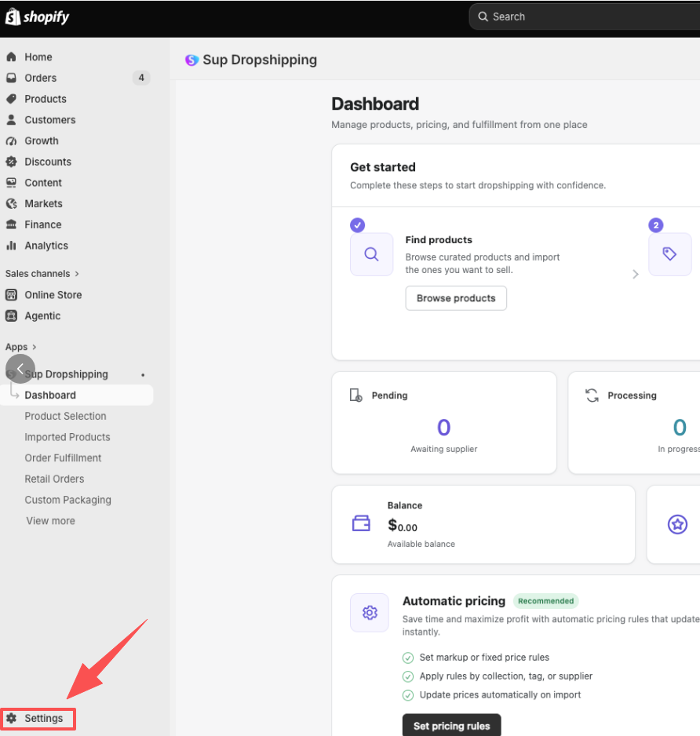Open Custom Packaging page

click(x=68, y=500)
